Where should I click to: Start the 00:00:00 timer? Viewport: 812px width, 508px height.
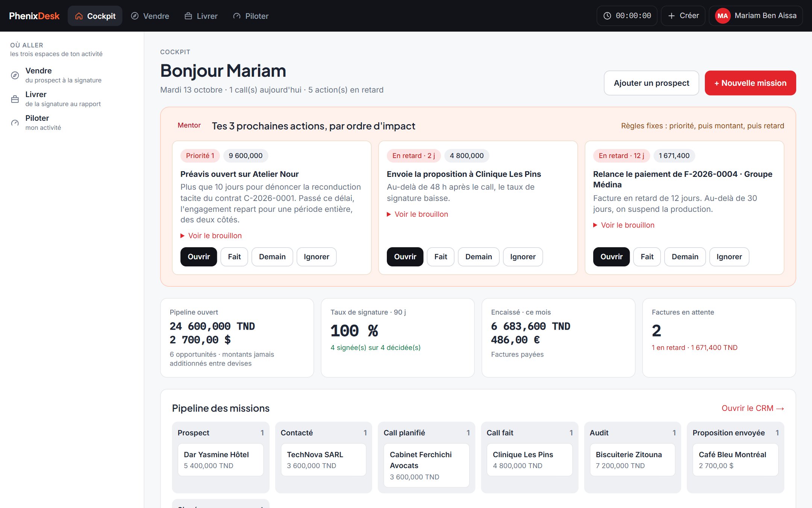click(x=627, y=16)
